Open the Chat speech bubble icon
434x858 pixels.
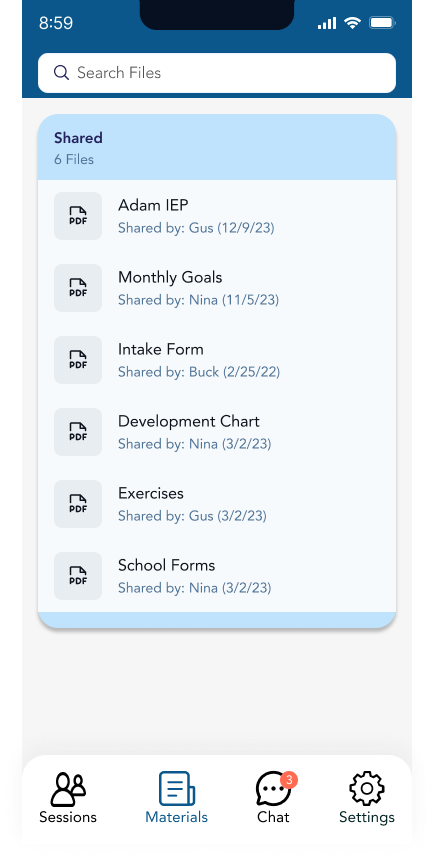[x=274, y=789]
